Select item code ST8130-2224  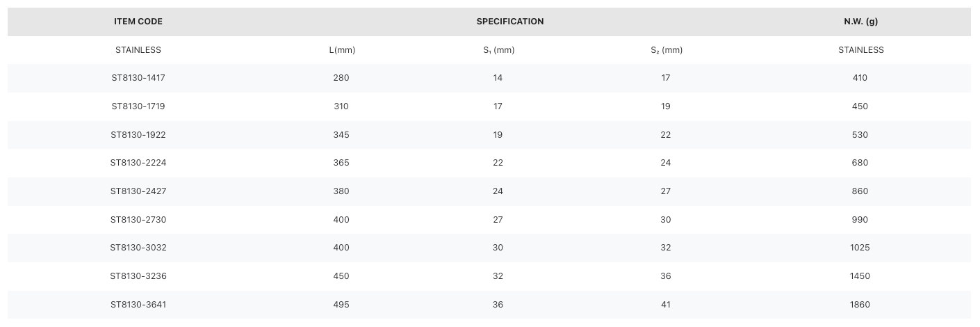click(x=138, y=163)
